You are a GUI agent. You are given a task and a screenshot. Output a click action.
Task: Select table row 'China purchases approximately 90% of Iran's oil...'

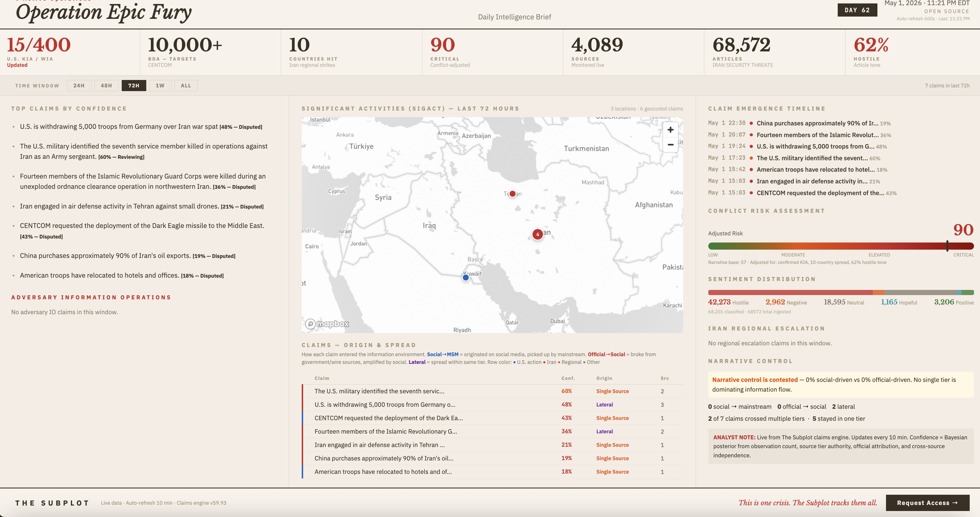point(492,458)
